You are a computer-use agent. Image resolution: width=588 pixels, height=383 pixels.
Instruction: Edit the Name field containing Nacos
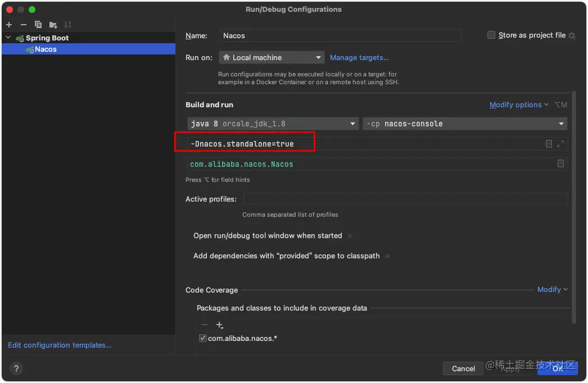[x=340, y=35]
